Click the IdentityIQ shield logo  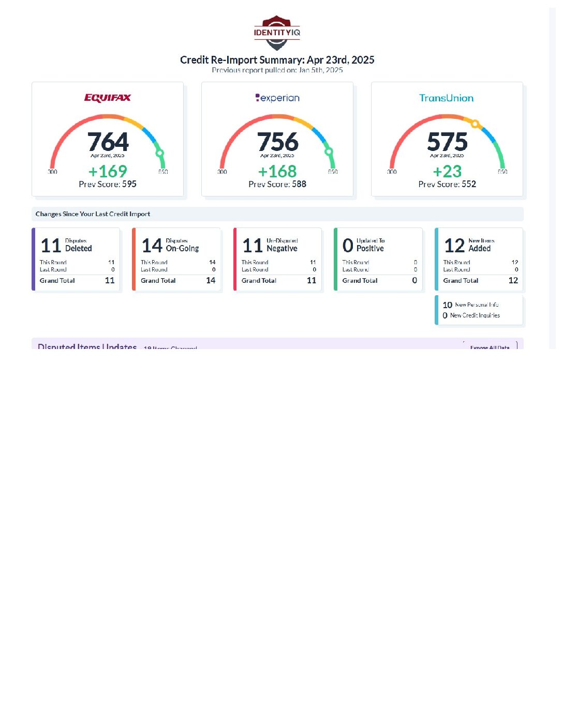click(277, 33)
